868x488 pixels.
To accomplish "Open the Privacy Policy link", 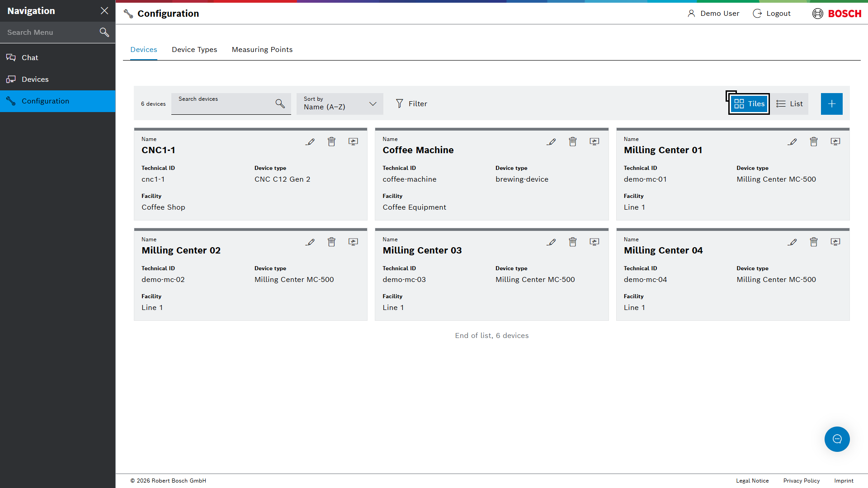I will point(802,481).
